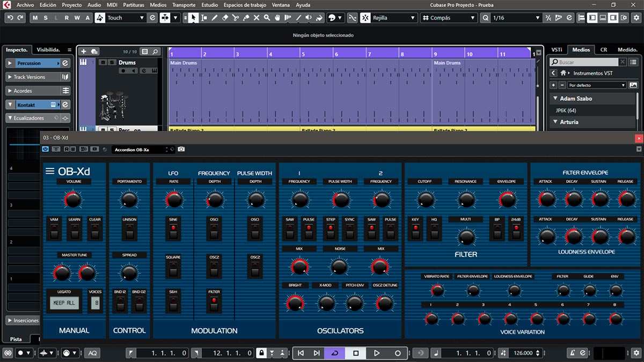
Task: Click the Stop button in transport
Action: pos(356,353)
